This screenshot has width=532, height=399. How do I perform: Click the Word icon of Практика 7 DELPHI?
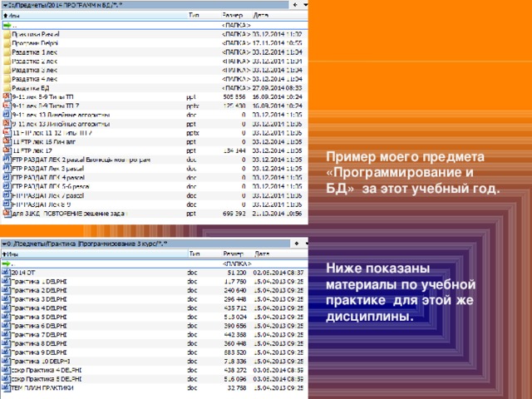pyautogui.click(x=6, y=334)
